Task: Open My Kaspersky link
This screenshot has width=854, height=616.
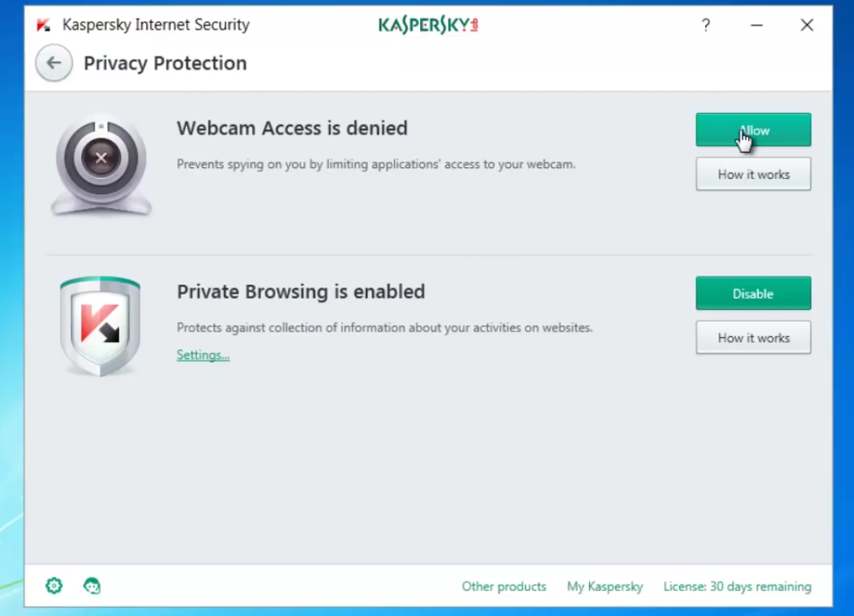Action: coord(605,586)
